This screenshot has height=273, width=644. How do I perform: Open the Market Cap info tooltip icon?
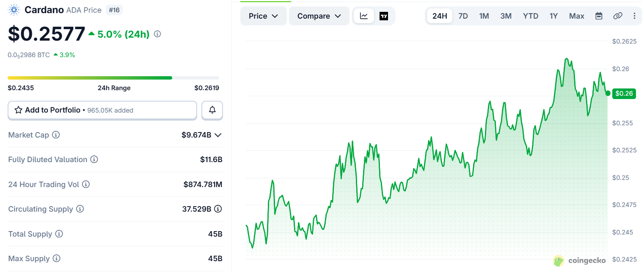click(x=56, y=135)
